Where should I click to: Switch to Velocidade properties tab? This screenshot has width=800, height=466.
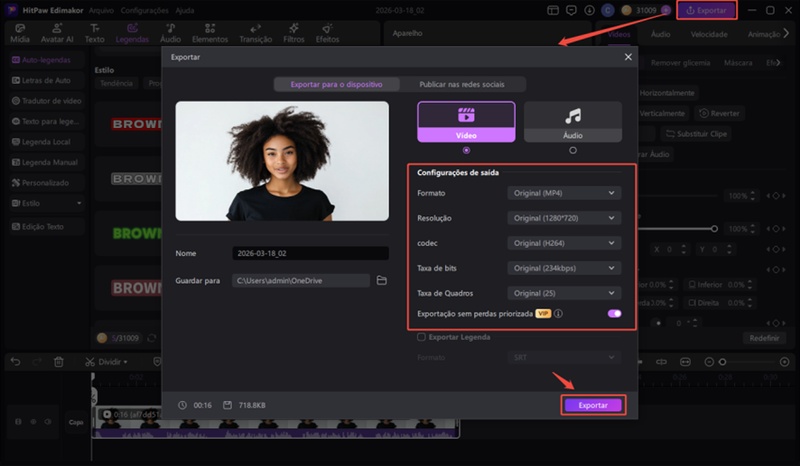click(x=709, y=34)
